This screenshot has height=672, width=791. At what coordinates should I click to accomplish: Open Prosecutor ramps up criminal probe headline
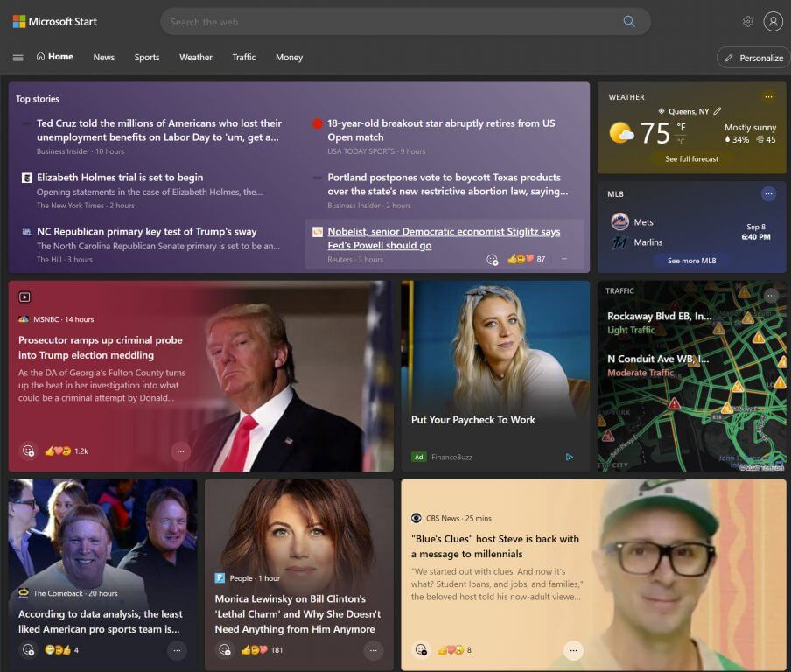(x=101, y=347)
